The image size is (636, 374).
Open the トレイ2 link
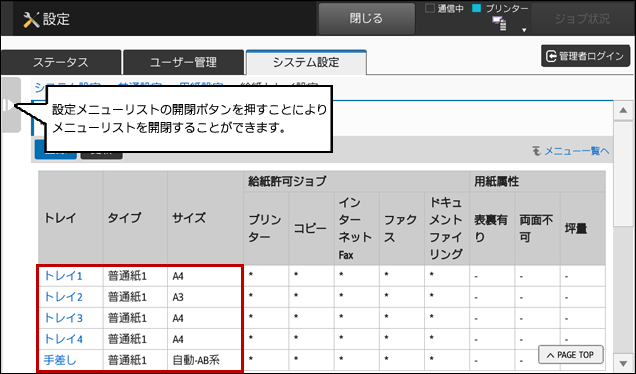click(x=63, y=297)
